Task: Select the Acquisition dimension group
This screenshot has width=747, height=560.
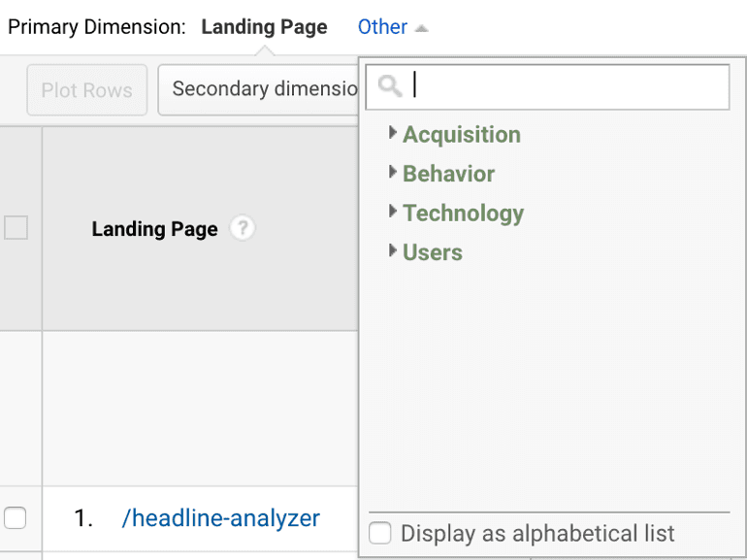Action: tap(462, 135)
